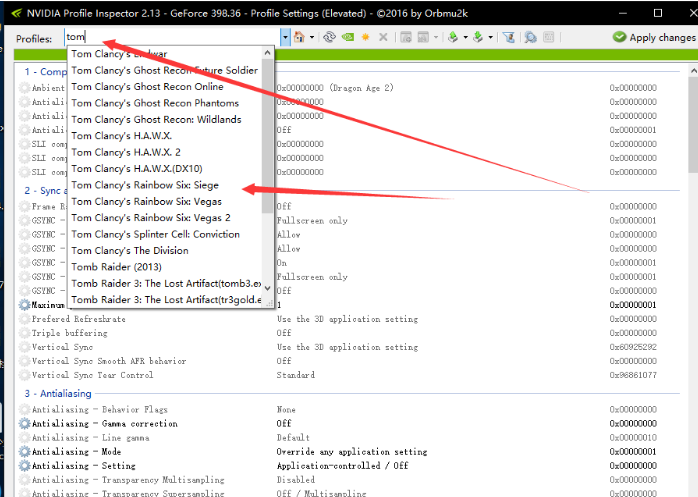Screen dimensions: 698x497
Task: Choose Tomb Raider 3 tomb3.exe entry
Action: click(x=166, y=283)
